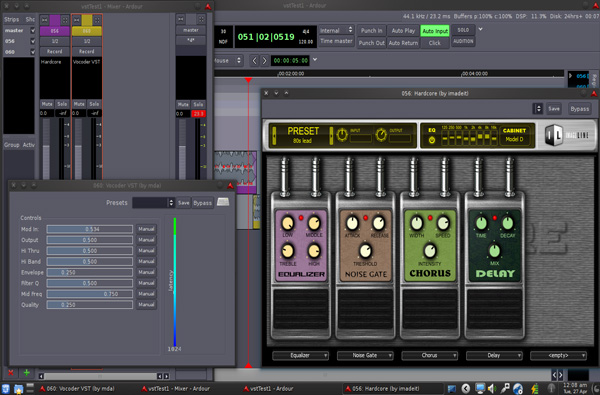Switch to vstTest1 - Mixer taskbar item

pos(176,389)
